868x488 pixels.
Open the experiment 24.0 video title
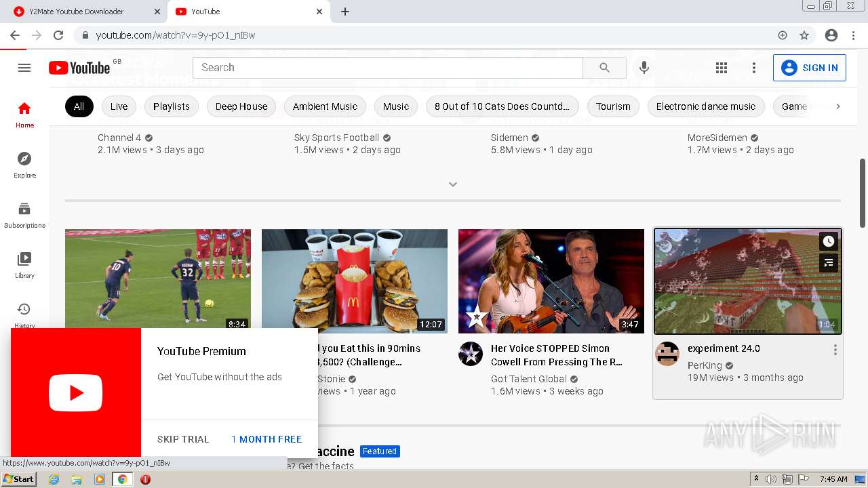(x=724, y=348)
